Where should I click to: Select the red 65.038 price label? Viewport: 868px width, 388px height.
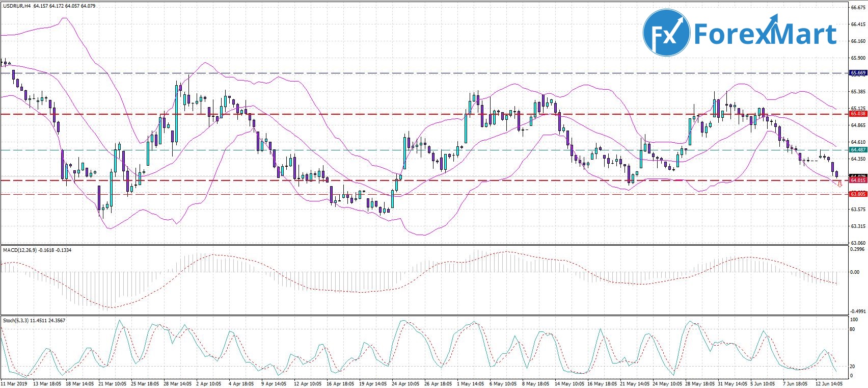[x=858, y=114]
